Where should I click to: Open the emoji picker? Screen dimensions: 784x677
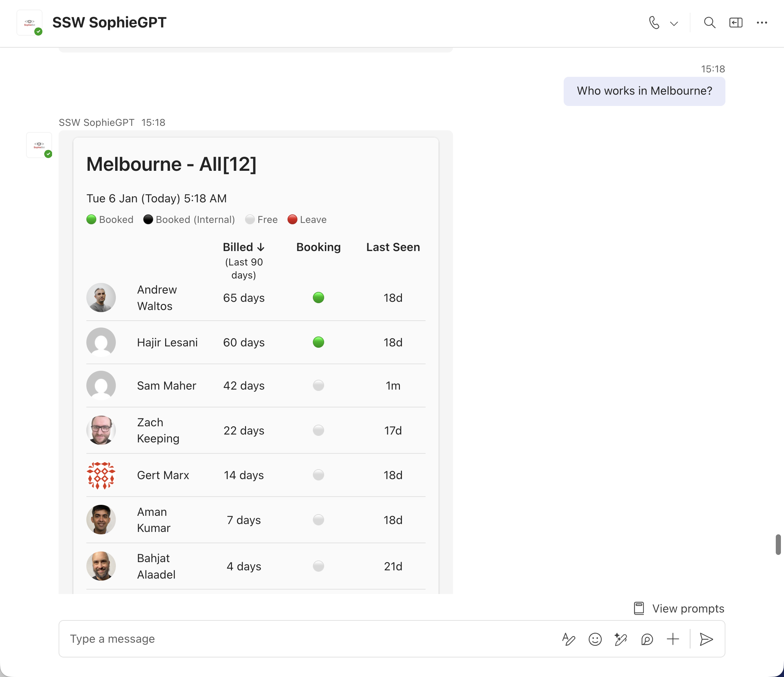click(x=595, y=639)
